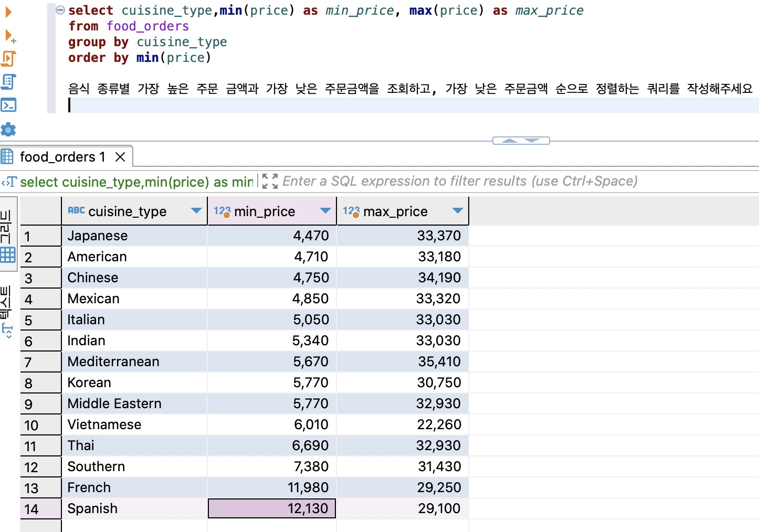Open min_price column dropdown arrow
759x532 pixels.
[x=325, y=211]
